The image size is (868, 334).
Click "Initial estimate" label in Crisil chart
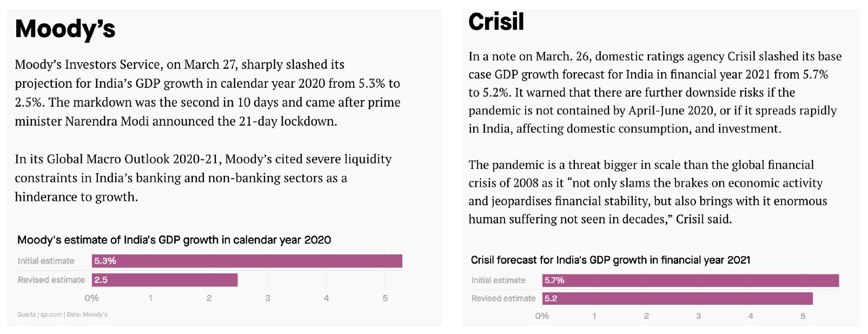point(498,280)
